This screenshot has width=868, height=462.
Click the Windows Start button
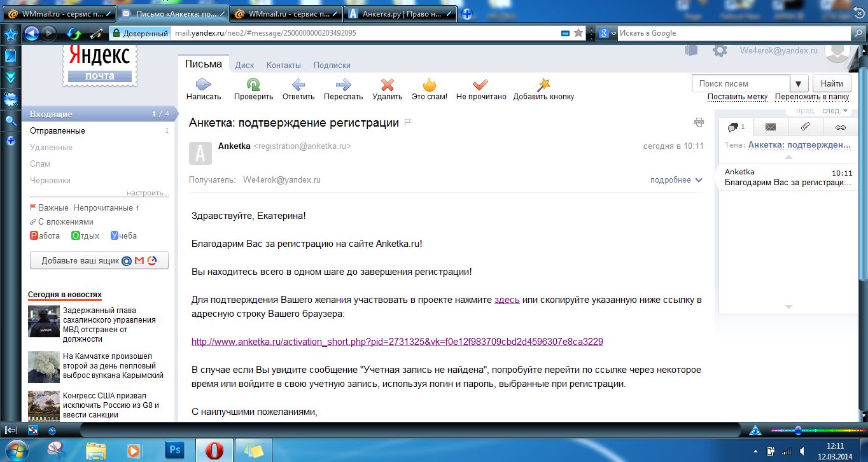(17, 449)
